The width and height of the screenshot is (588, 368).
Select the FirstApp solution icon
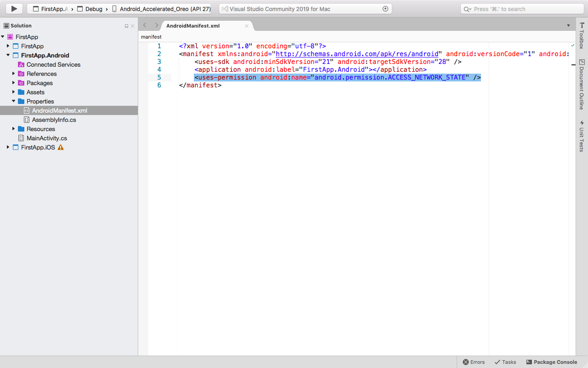[x=10, y=37]
